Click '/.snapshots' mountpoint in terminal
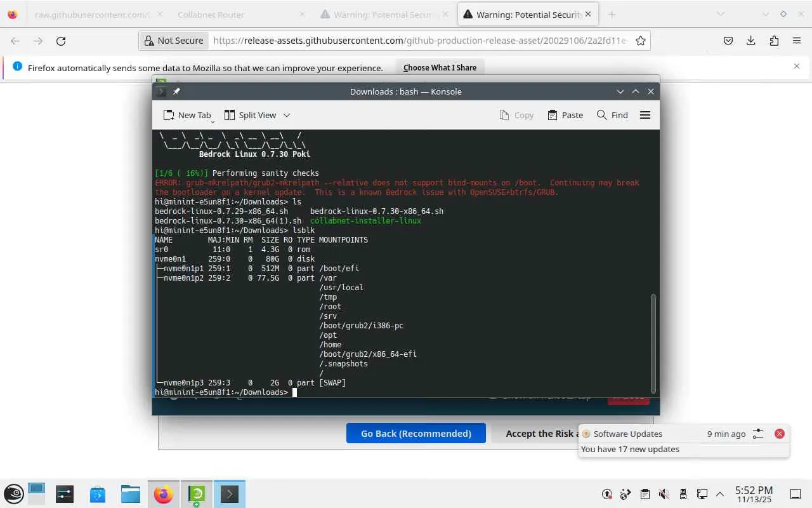This screenshot has height=508, width=812. coord(344,363)
